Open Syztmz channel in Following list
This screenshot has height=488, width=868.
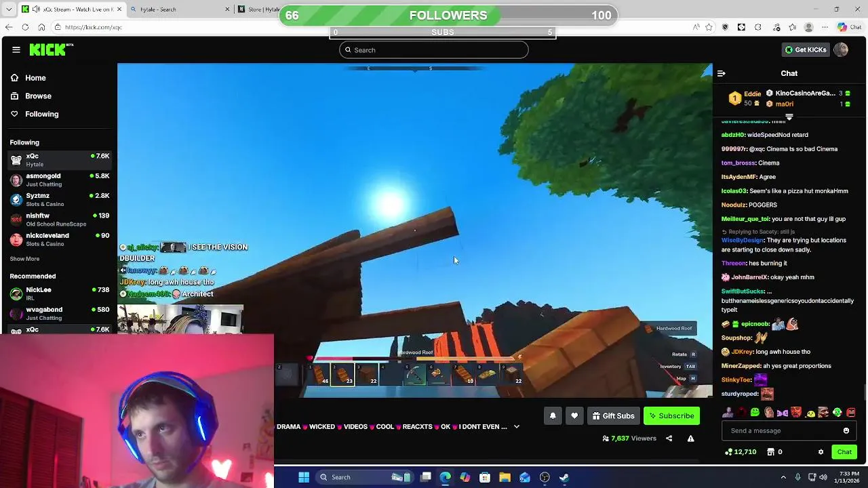60,199
